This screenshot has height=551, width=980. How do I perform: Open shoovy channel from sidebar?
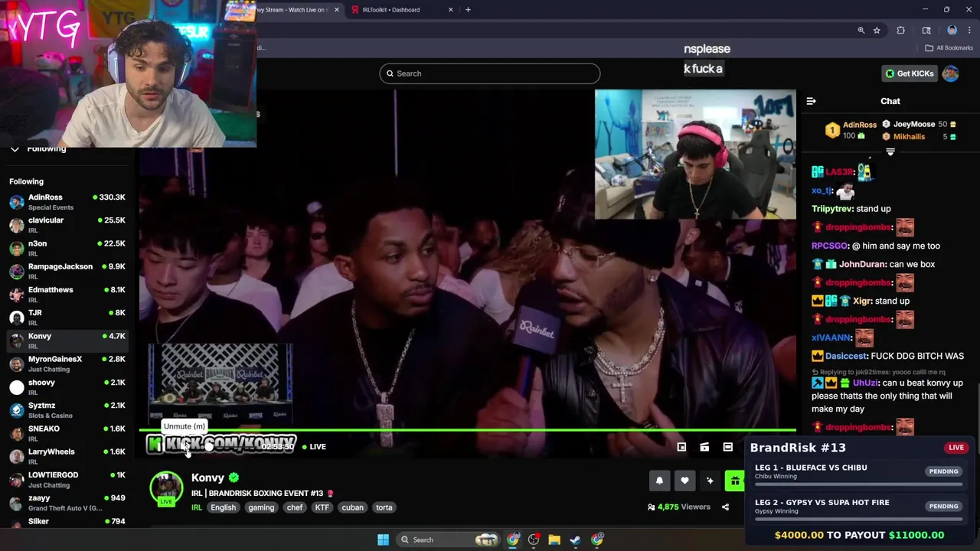(x=67, y=387)
